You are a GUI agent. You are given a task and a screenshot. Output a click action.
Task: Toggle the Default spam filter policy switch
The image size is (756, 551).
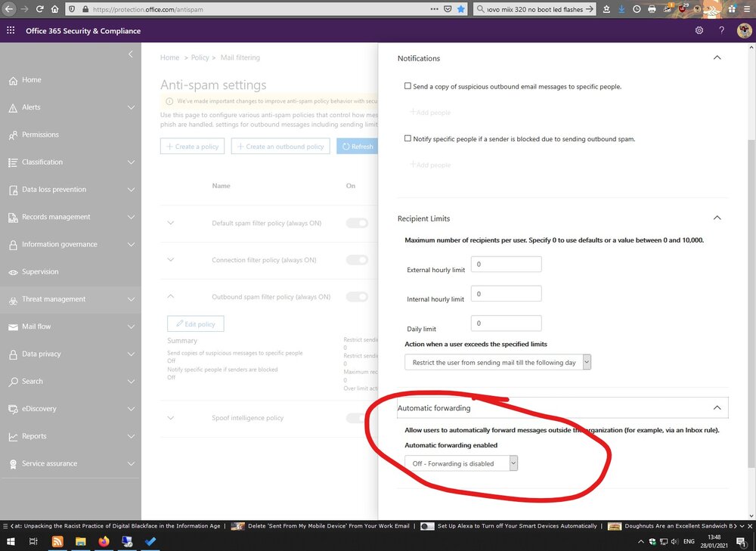(x=357, y=223)
